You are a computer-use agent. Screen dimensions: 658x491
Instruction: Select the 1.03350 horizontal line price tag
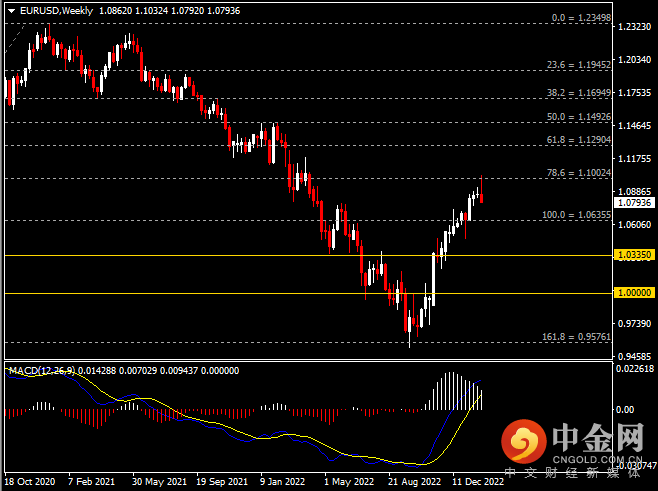point(636,255)
